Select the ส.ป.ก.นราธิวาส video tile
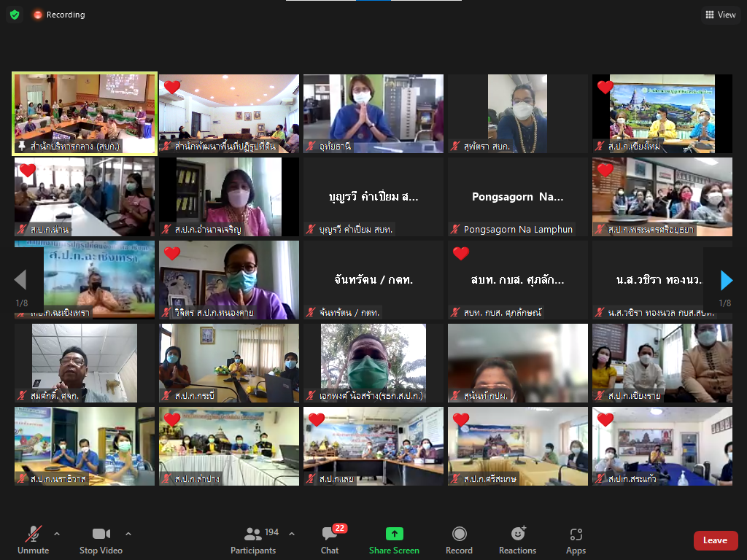The width and height of the screenshot is (747, 560). 85,446
